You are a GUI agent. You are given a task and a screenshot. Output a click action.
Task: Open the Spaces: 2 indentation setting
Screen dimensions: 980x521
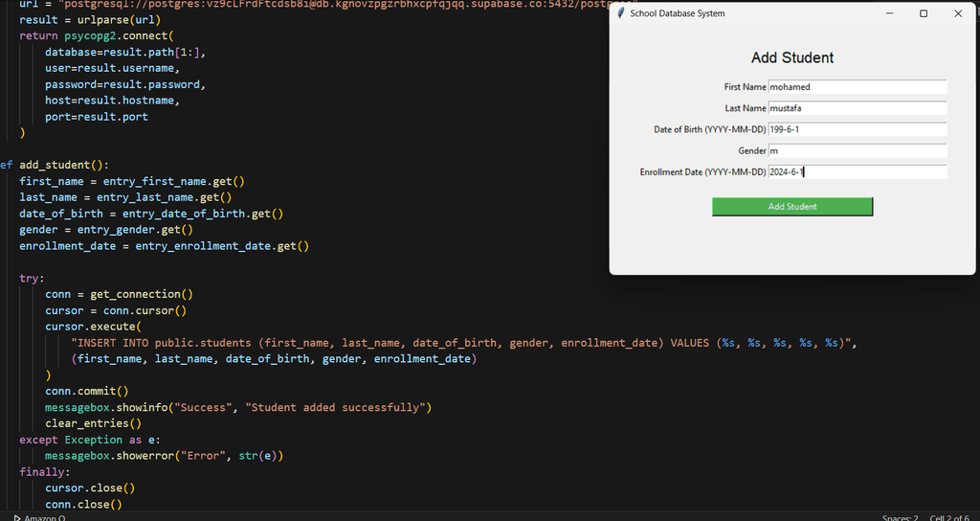(900, 518)
